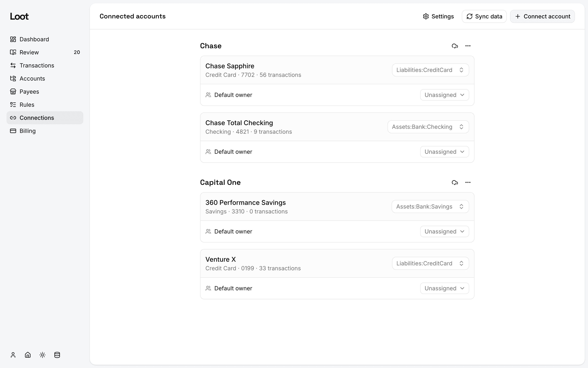The width and height of the screenshot is (588, 368).
Task: Select Rules in the sidebar
Action: (45, 105)
